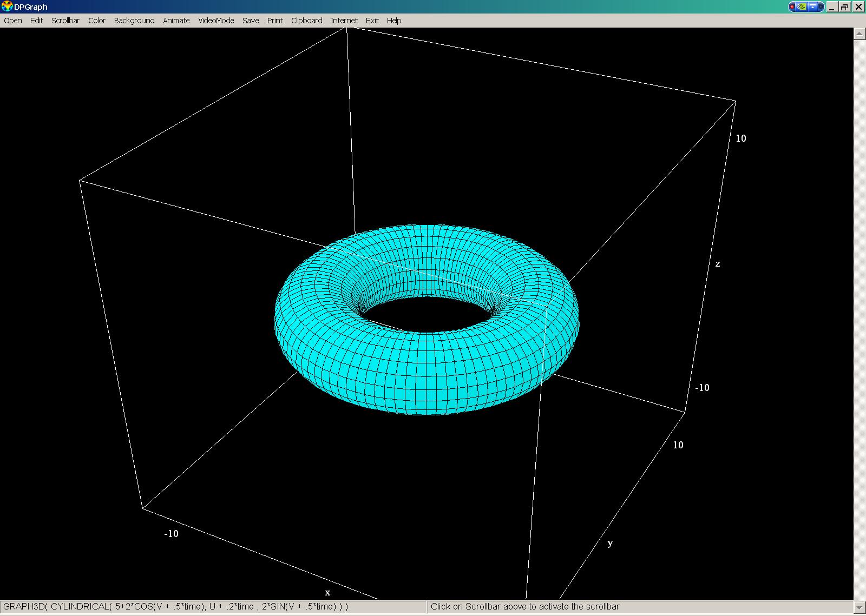This screenshot has height=616, width=866.
Task: Click the GRAPH3D formula in status bar
Action: 176,607
